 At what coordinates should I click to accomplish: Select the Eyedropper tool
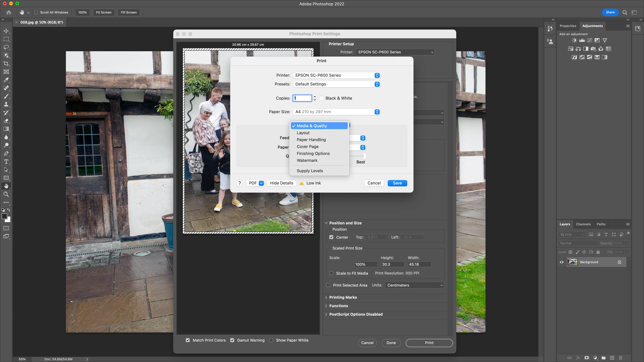pos(6,80)
